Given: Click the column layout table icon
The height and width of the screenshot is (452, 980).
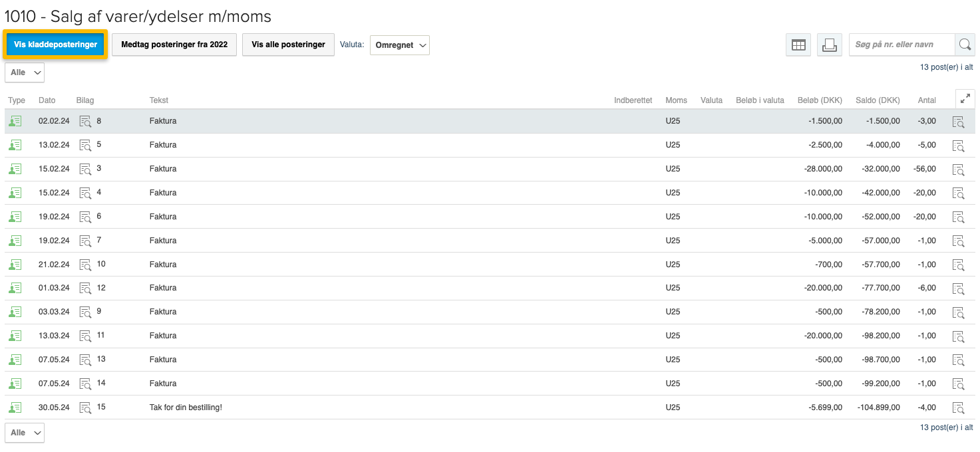Looking at the screenshot, I should coord(798,45).
